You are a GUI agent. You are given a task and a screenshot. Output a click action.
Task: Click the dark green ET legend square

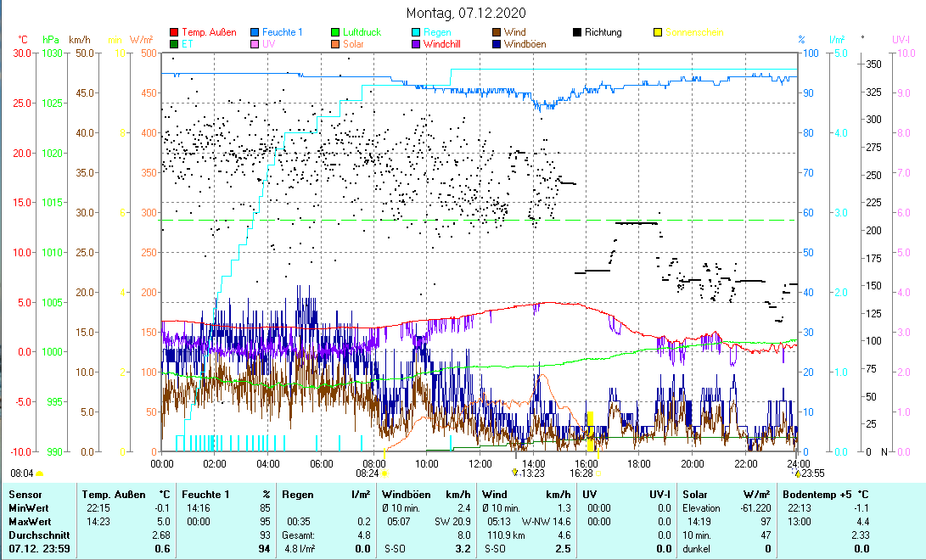pos(175,44)
